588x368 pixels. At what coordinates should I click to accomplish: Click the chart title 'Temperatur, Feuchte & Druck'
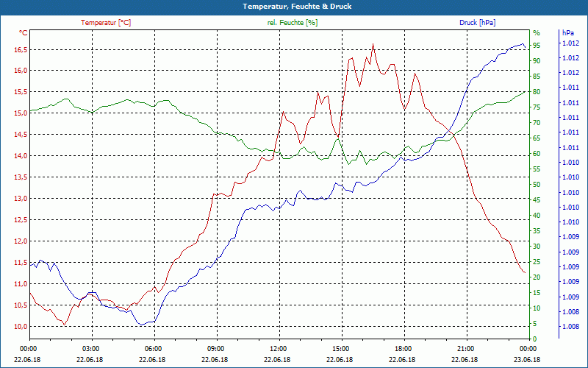coord(297,7)
